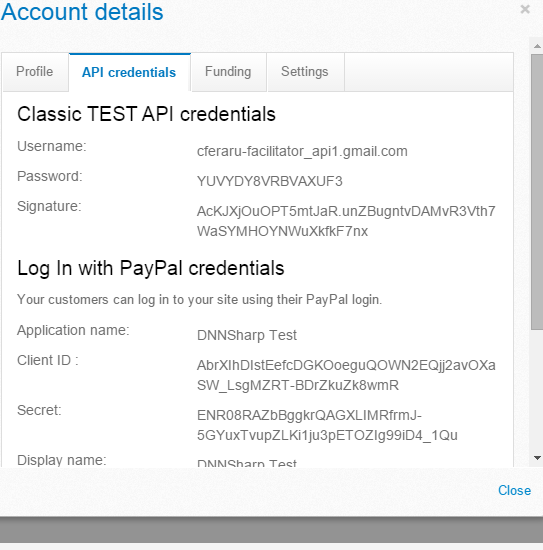Select the API credentials tab
This screenshot has height=550, width=543.
129,72
